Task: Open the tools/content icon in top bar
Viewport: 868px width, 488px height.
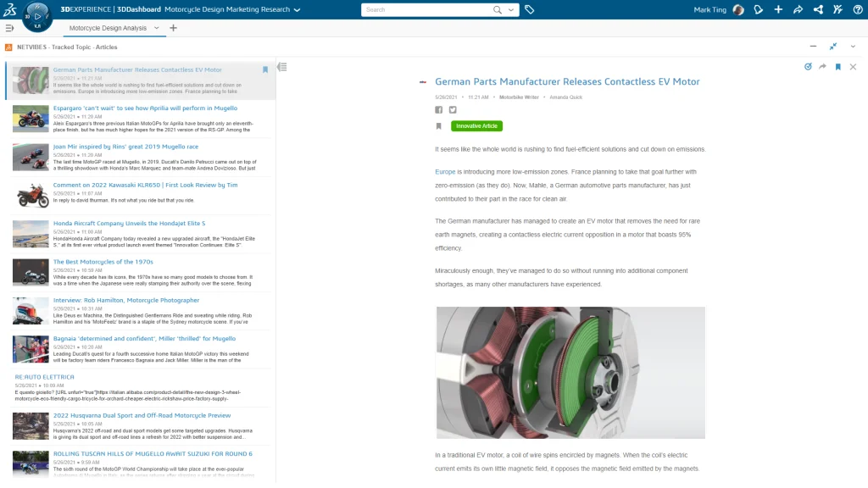Action: tap(838, 9)
